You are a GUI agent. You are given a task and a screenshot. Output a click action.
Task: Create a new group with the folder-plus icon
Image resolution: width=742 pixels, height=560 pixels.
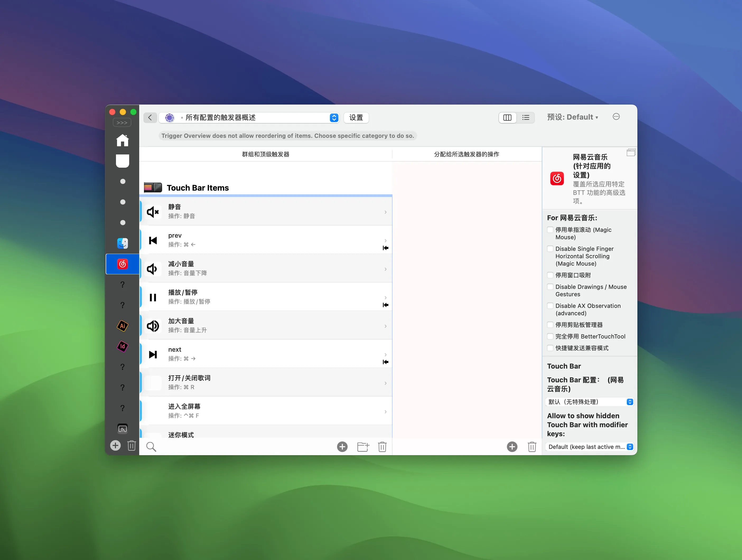click(x=363, y=447)
